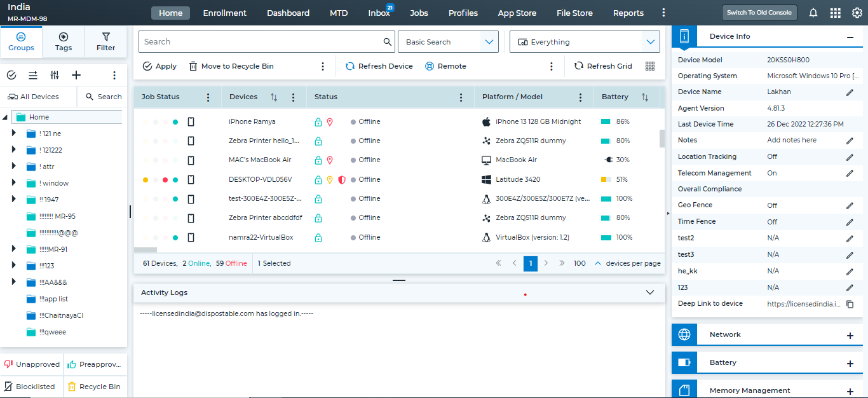868x398 pixels.
Task: Open the Jobs tab
Action: tap(419, 13)
